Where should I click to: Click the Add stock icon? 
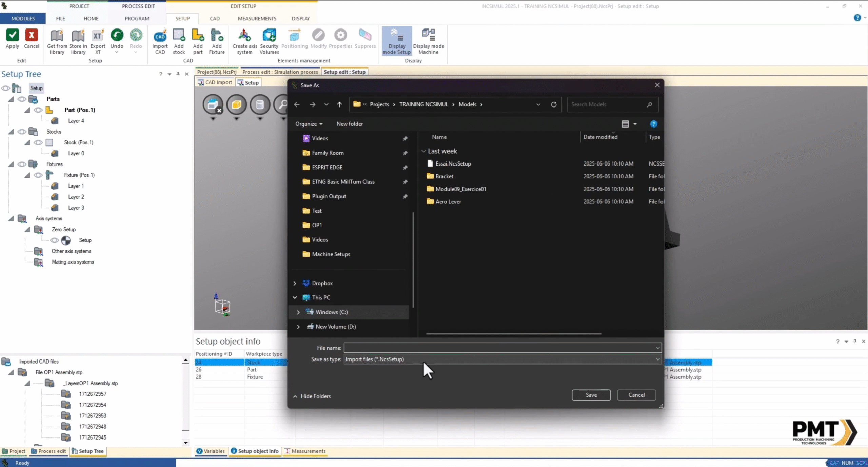point(179,35)
